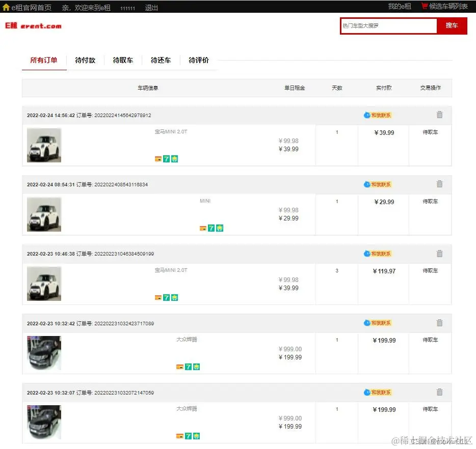Open 宝马MINI 2.0T title in the 14:56:42 order

[x=171, y=131]
